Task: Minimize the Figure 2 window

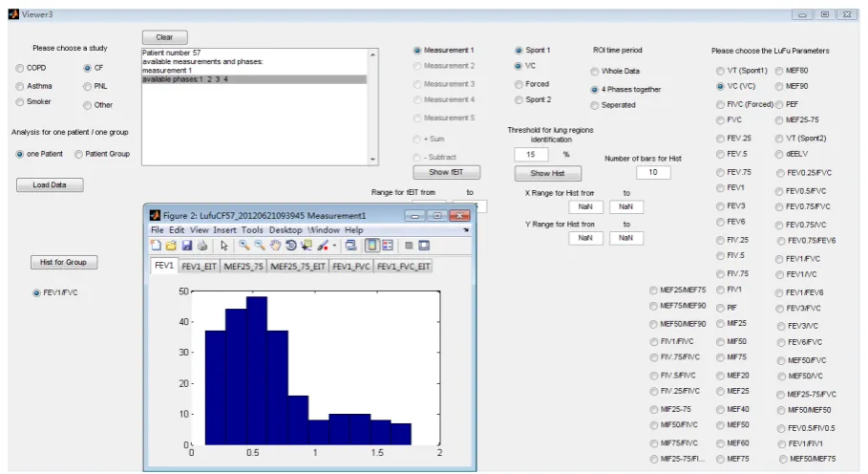Action: 414,215
